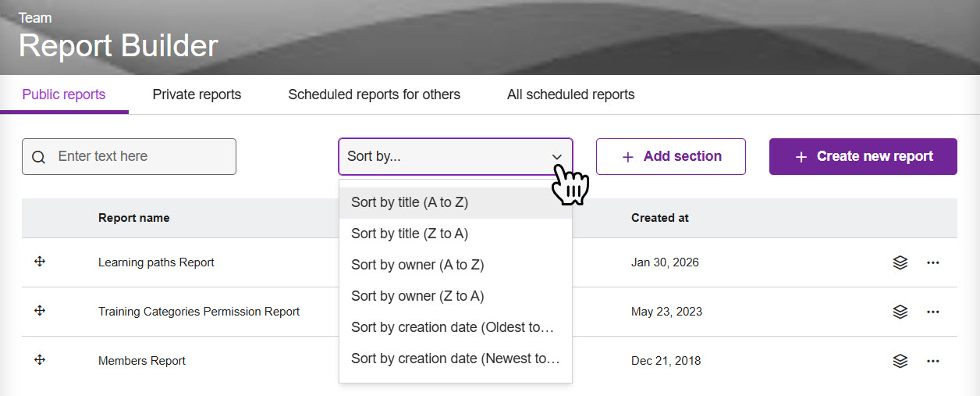Viewport: 980px width, 396px height.
Task: Click drag handle for Training Categories Permission Report
Action: [x=40, y=311]
